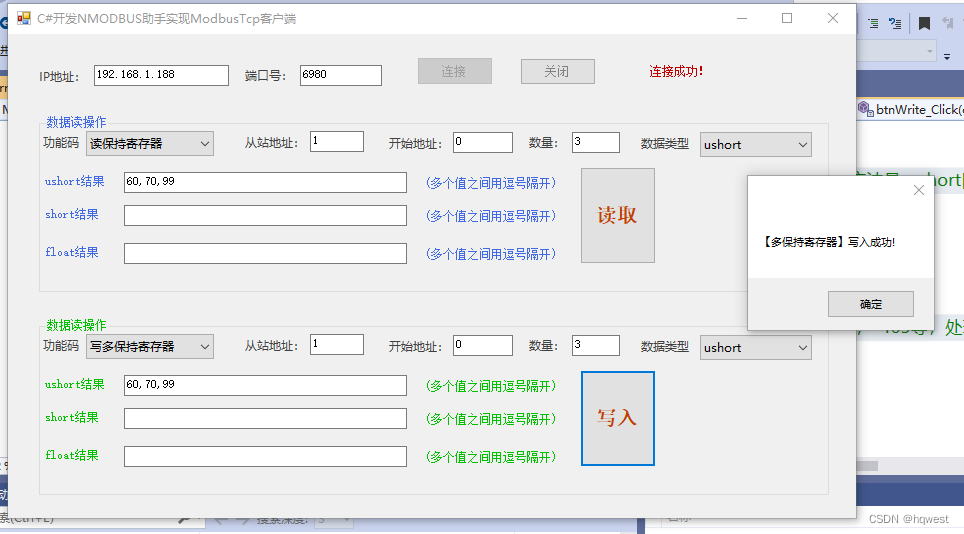Open the 读保持寄存器 function code dropdown
The width and height of the screenshot is (964, 534).
pos(150,144)
